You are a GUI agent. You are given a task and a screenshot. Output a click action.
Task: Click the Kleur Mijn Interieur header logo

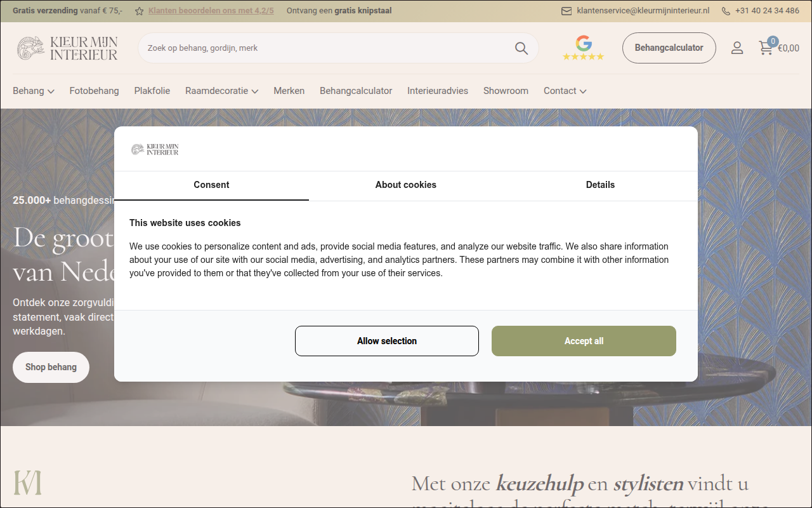67,48
